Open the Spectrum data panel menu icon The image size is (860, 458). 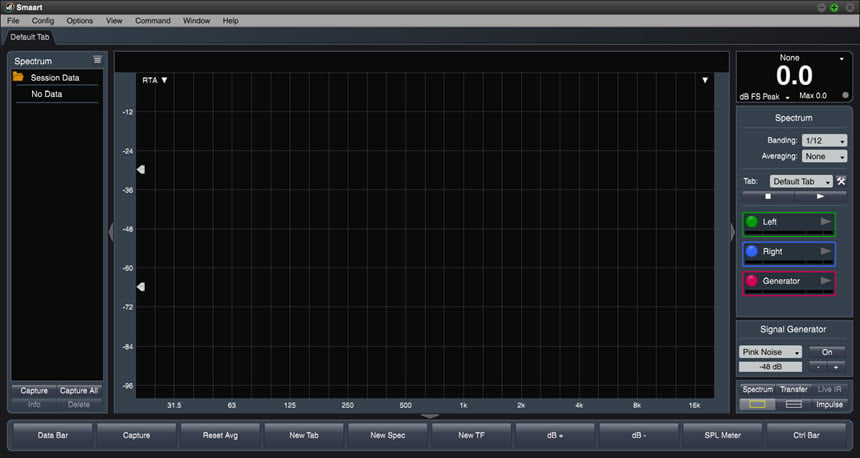pos(97,60)
